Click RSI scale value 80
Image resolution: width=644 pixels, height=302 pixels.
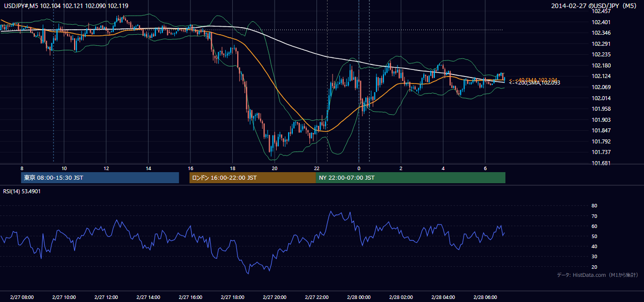[x=594, y=206]
